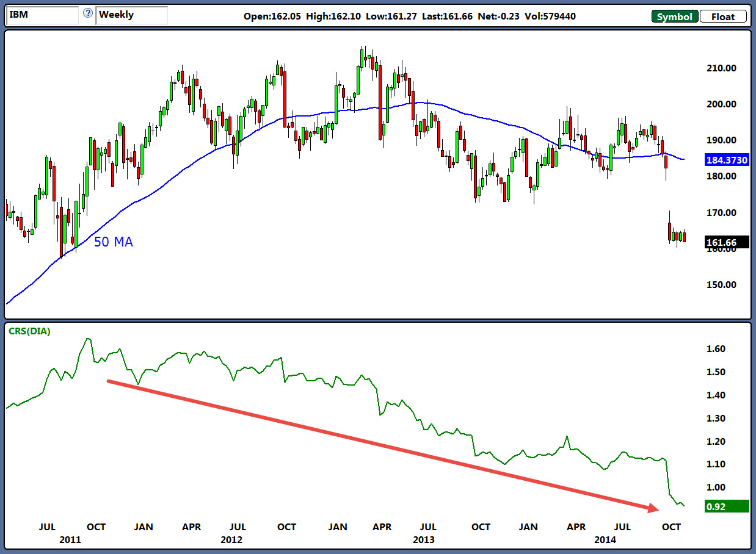
Task: Click the 2011 year label on time axis
Action: (70, 540)
